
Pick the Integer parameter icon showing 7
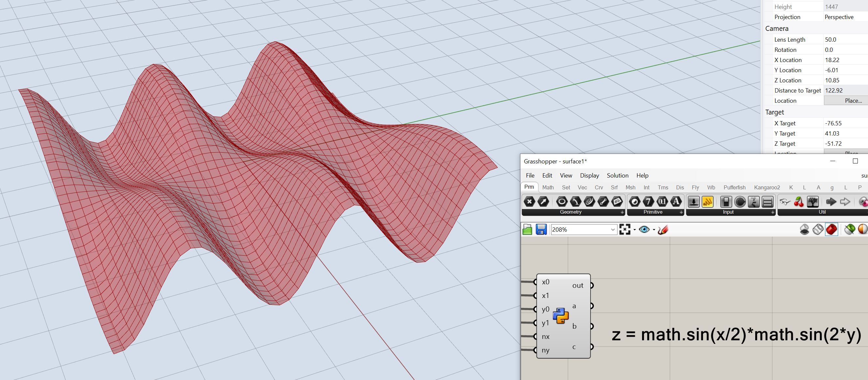click(649, 201)
